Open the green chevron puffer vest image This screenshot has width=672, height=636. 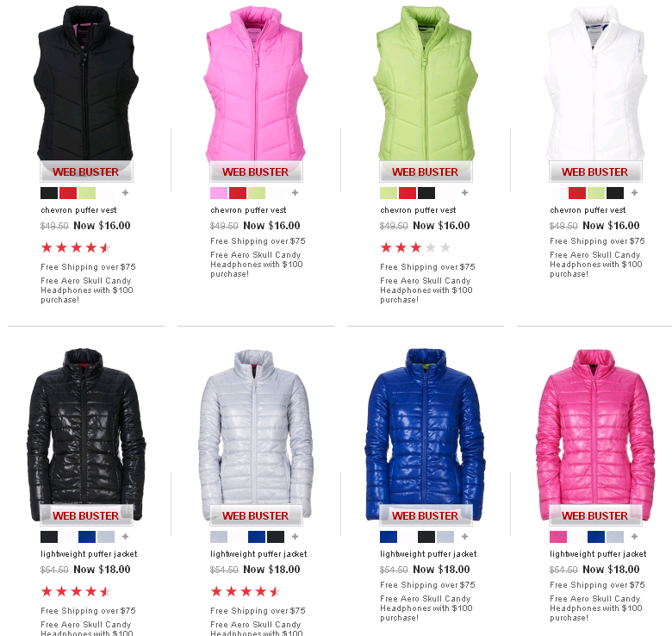click(x=426, y=83)
